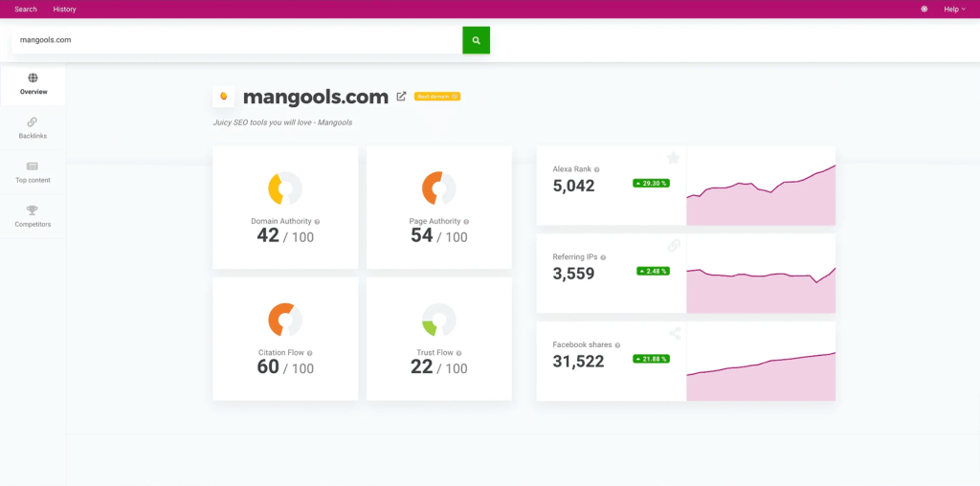The image size is (980, 486).
Task: Click the Trust Flow label
Action: [435, 353]
